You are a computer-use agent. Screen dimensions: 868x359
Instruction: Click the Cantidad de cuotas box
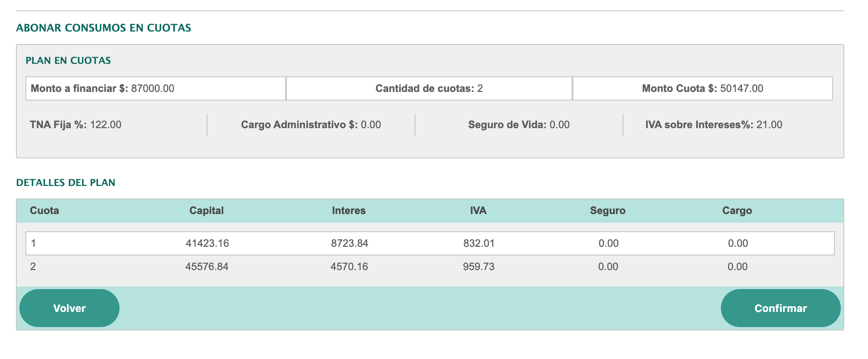[429, 88]
